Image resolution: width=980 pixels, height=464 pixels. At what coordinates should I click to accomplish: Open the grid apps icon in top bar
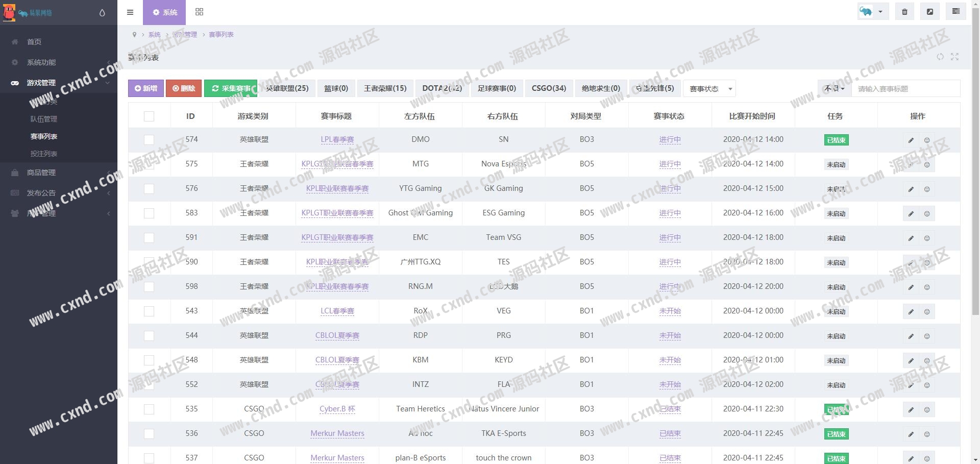pos(199,12)
